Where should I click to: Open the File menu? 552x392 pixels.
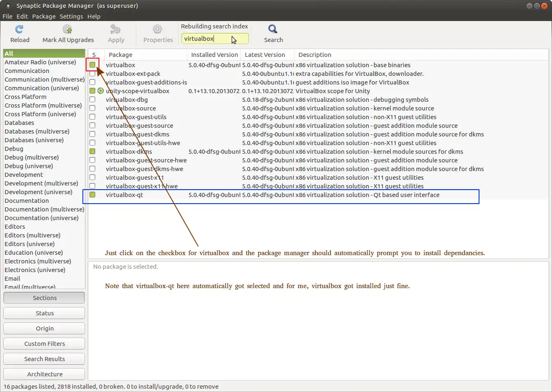[7, 16]
